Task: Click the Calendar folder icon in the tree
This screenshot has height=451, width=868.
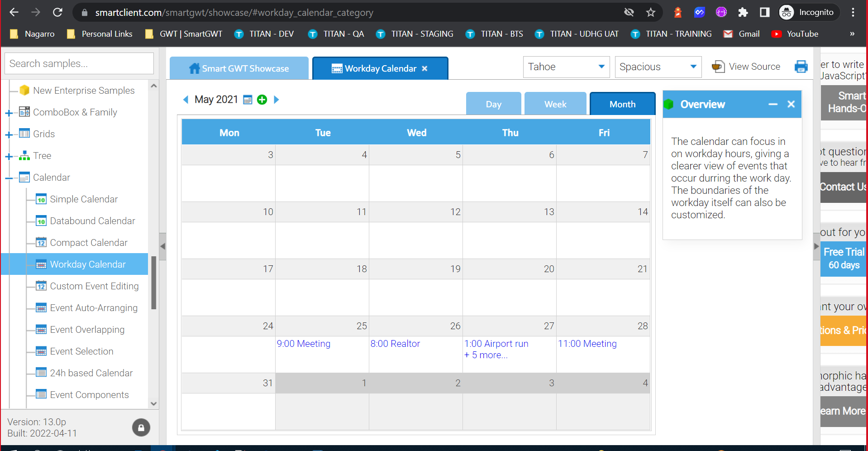Action: point(24,178)
